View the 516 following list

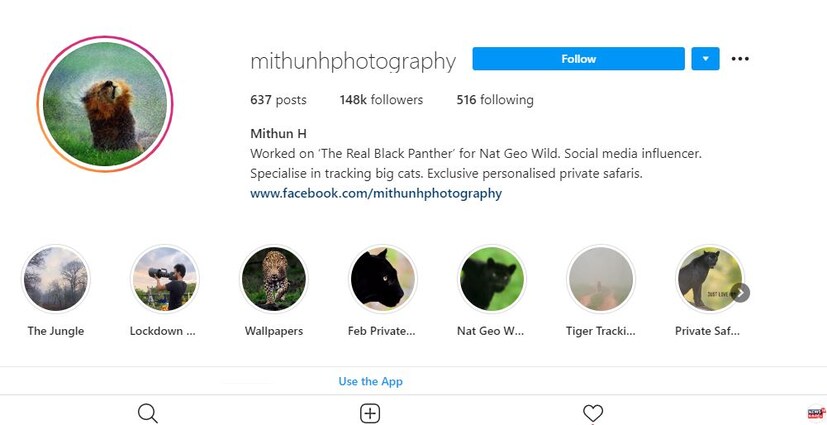pyautogui.click(x=495, y=100)
